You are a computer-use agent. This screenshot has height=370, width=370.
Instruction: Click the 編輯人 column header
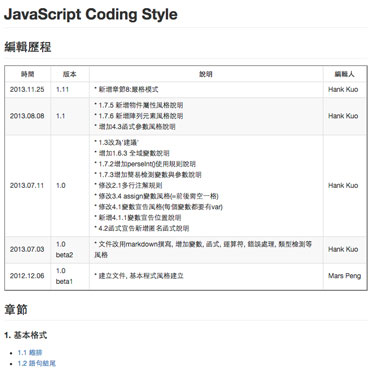point(345,74)
